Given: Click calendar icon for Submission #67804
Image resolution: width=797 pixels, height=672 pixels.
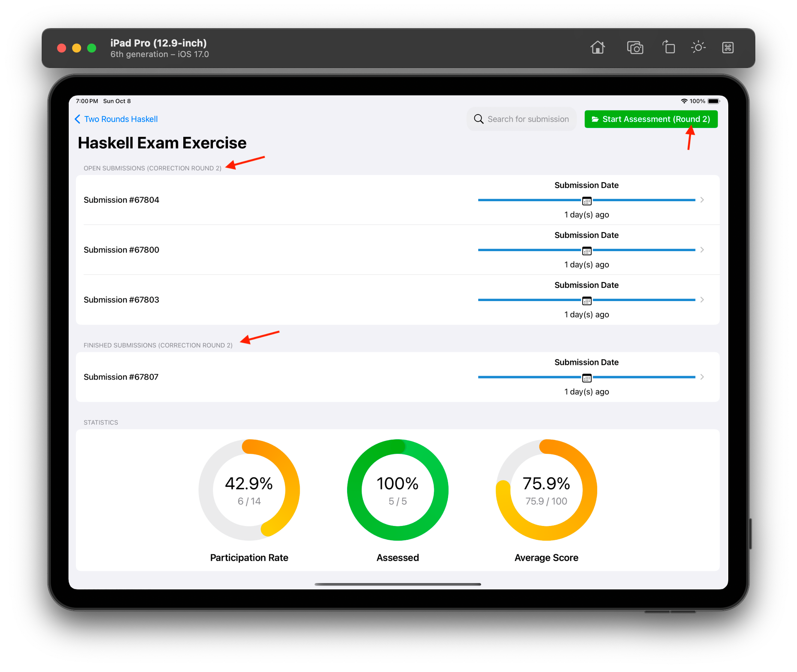Looking at the screenshot, I should [586, 200].
